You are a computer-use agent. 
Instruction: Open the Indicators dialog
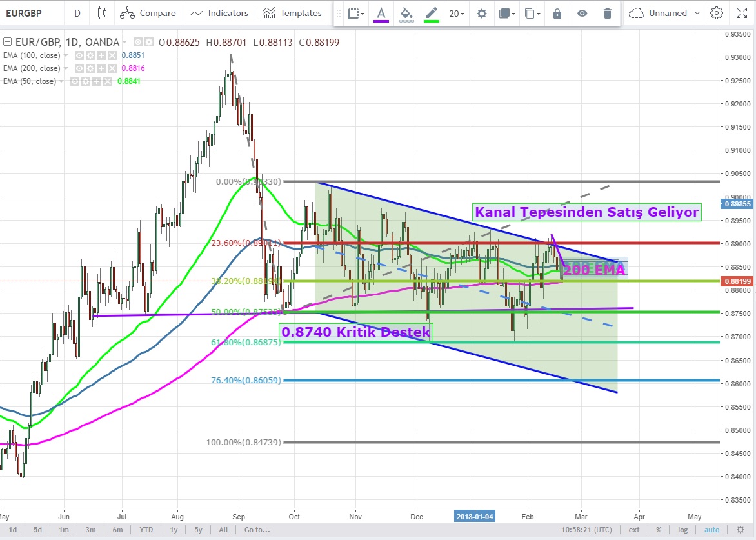(219, 13)
